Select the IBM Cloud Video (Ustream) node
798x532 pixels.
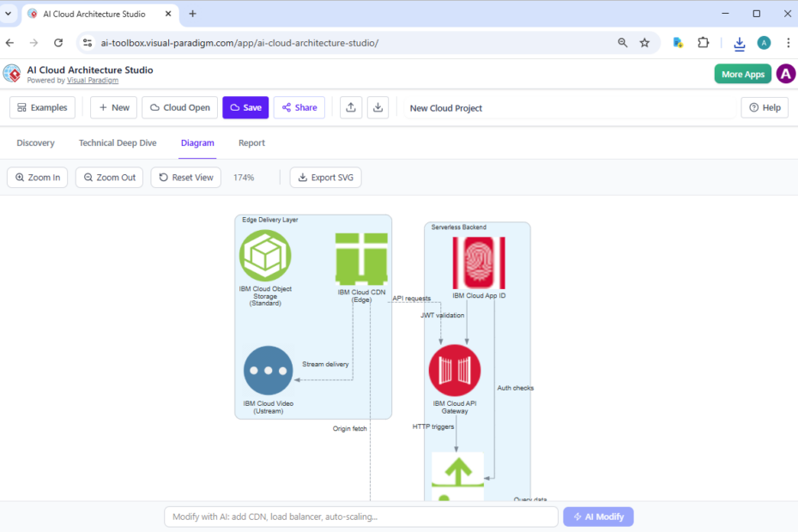click(269, 371)
